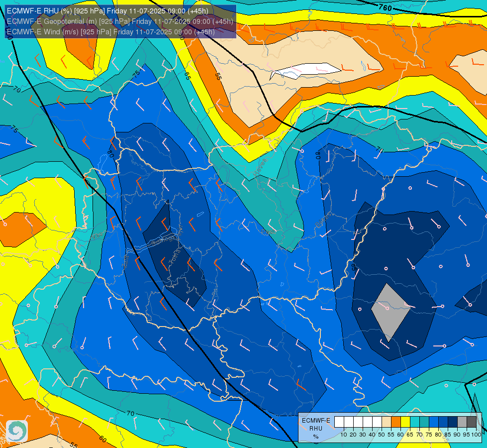Select the navy 85-90% legend swatch
The image size is (487, 448).
pyautogui.click(x=453, y=422)
